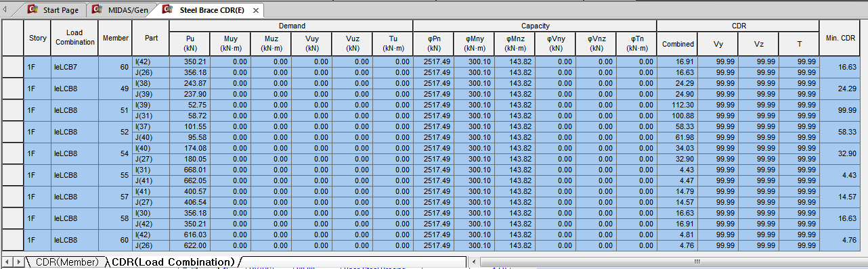868x269 pixels.
Task: Click the leLCB7 load combination cell
Action: [x=75, y=67]
